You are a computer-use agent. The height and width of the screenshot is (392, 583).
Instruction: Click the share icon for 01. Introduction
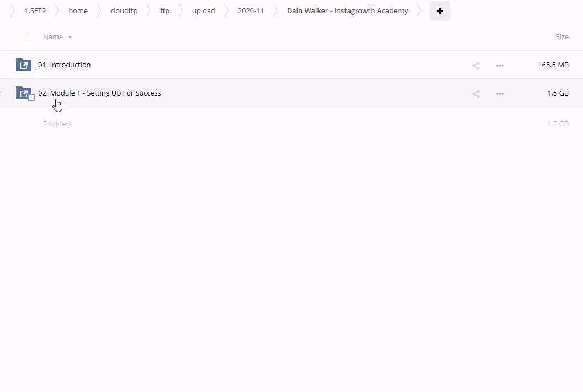tap(475, 65)
